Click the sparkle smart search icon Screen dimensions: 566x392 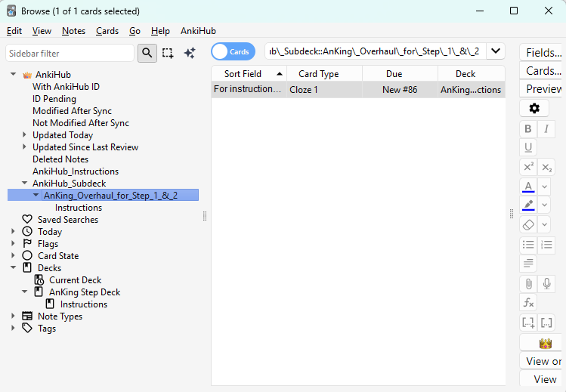coord(190,53)
